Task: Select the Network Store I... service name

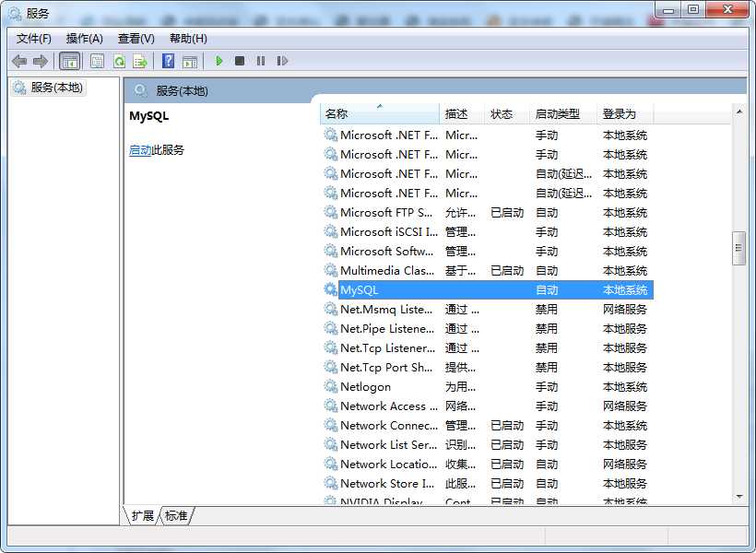Action: [387, 483]
